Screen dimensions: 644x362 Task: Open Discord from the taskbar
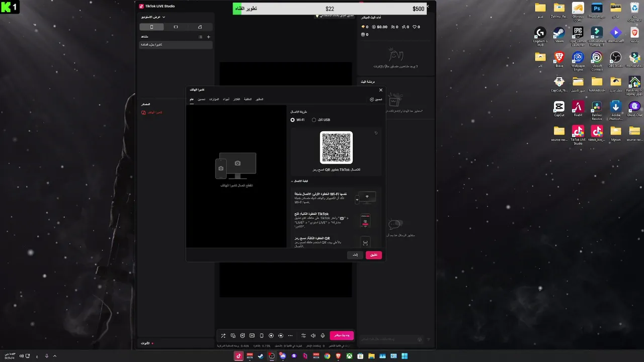283,356
